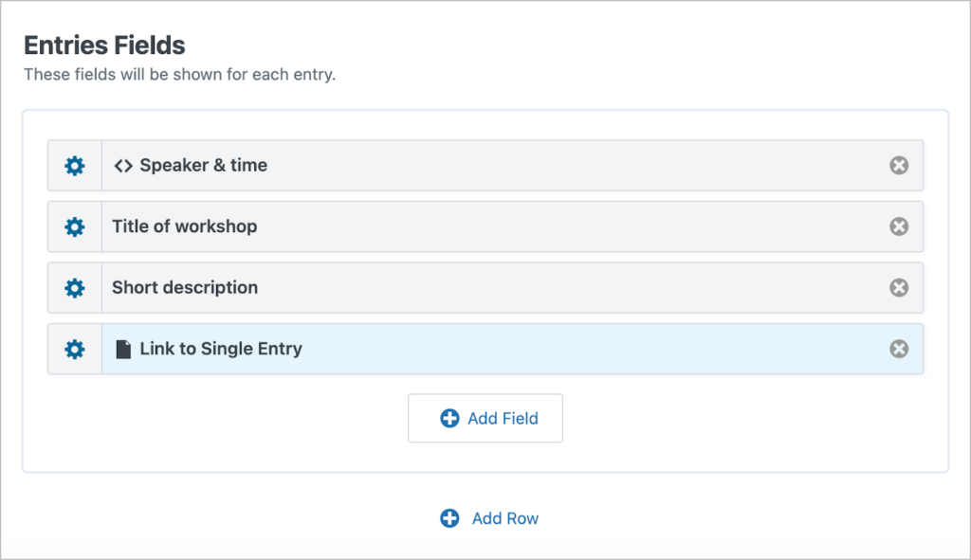Open settings for the Title of workshop field
Viewport: 971px width, 560px height.
(x=74, y=226)
